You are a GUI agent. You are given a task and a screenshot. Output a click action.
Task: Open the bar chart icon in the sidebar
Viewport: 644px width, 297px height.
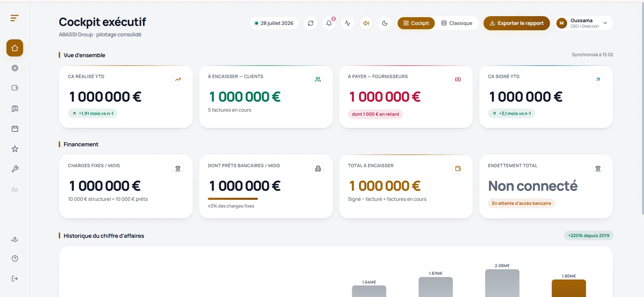point(15,189)
